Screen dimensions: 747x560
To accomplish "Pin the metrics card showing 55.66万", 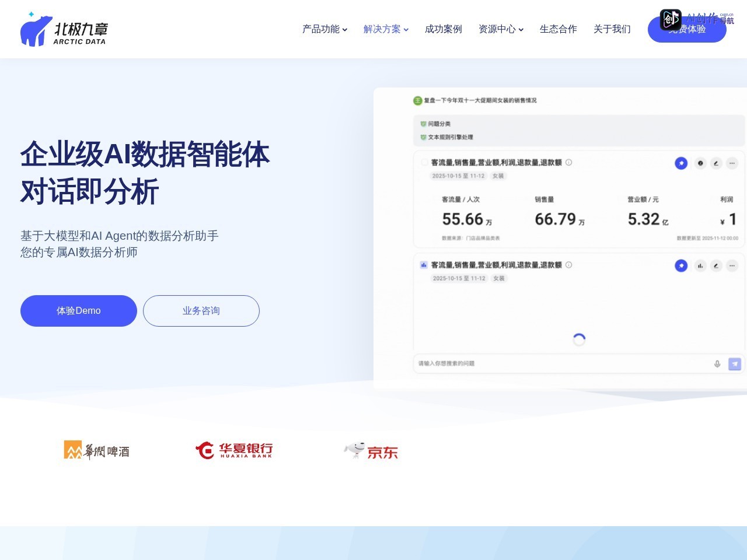I will tap(681, 163).
